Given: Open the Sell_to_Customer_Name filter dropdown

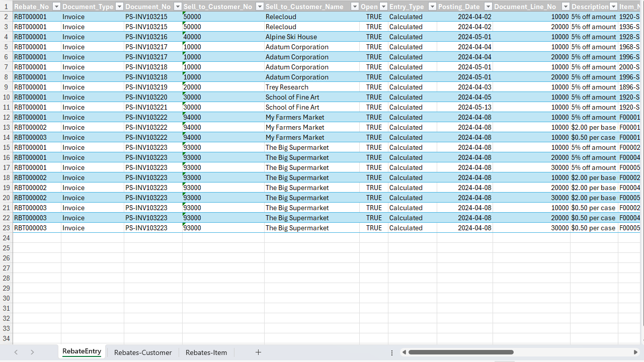Looking at the screenshot, I should click(x=355, y=7).
